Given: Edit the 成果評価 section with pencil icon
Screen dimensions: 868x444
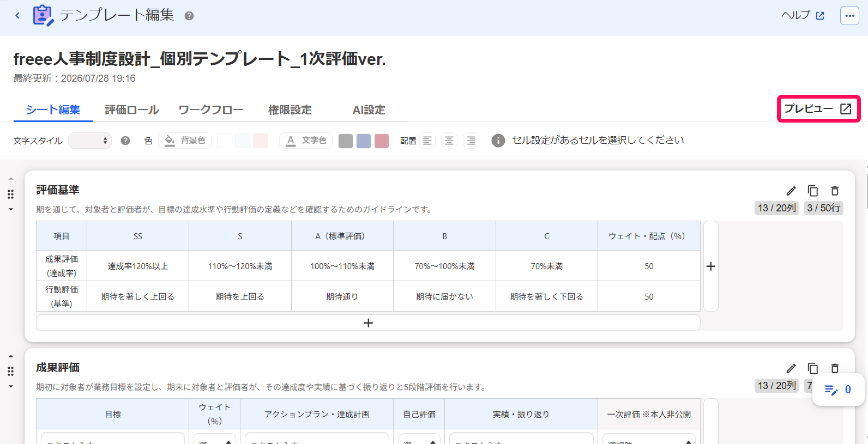Looking at the screenshot, I should coord(791,368).
